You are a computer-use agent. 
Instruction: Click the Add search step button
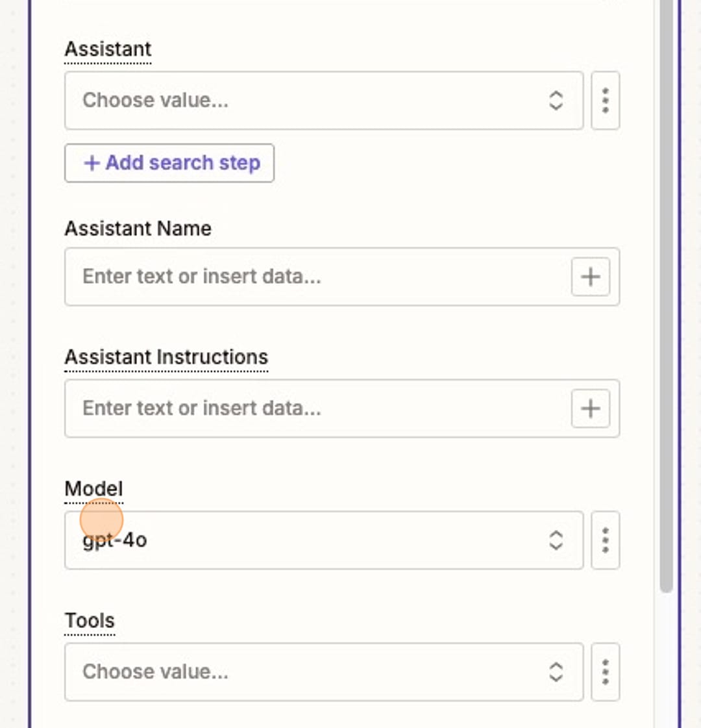pyautogui.click(x=169, y=163)
